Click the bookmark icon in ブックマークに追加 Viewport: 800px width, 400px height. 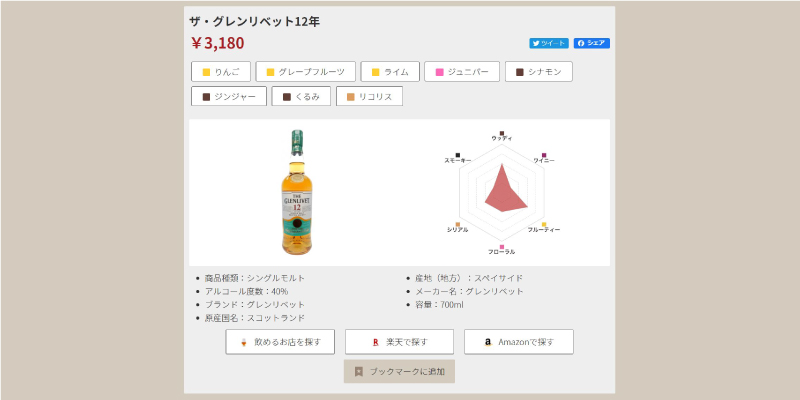pos(359,371)
